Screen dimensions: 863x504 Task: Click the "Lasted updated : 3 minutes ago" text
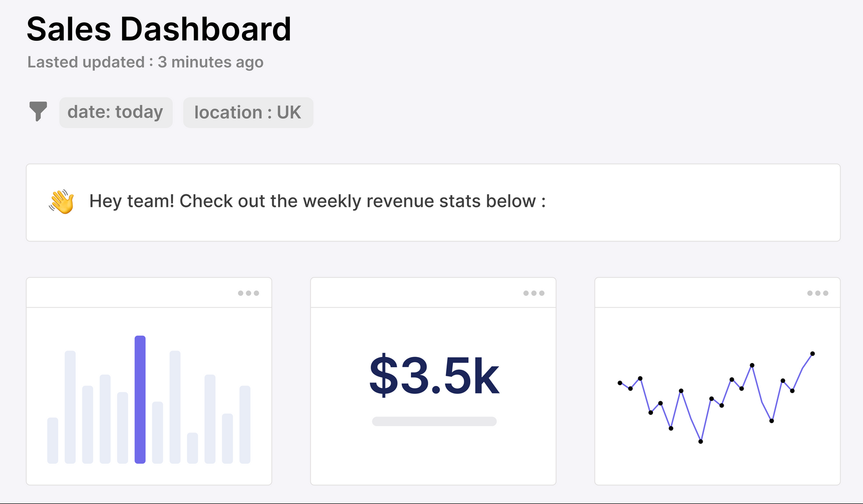145,62
